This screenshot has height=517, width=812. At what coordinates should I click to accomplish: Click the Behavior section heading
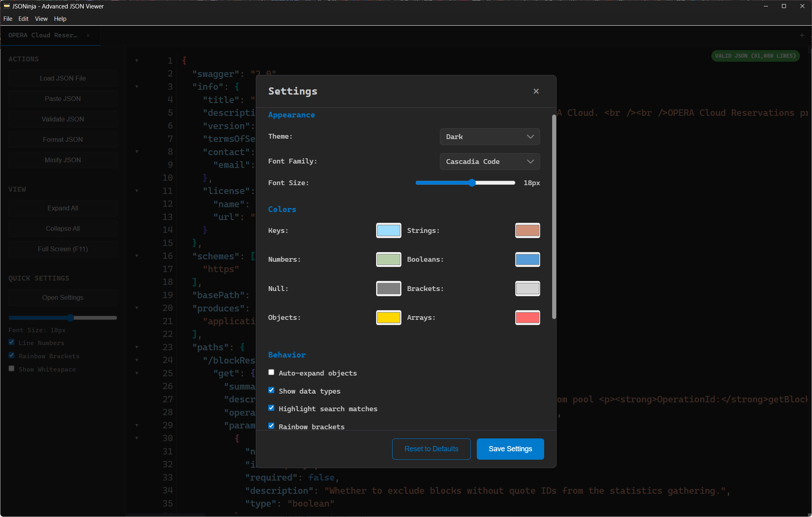pyautogui.click(x=287, y=355)
